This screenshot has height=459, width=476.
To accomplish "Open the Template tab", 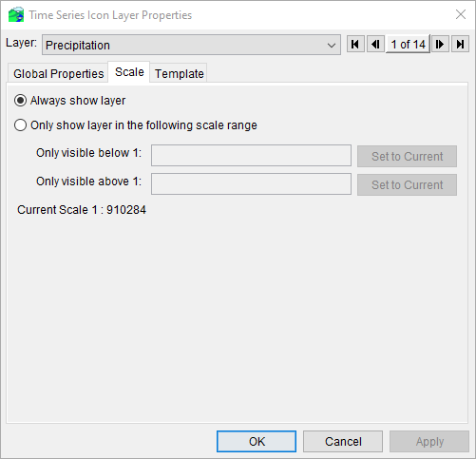I will (x=179, y=73).
